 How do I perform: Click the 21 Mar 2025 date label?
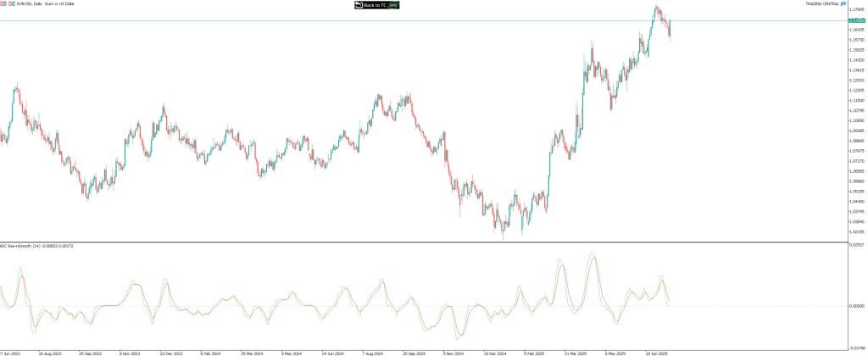tap(576, 352)
